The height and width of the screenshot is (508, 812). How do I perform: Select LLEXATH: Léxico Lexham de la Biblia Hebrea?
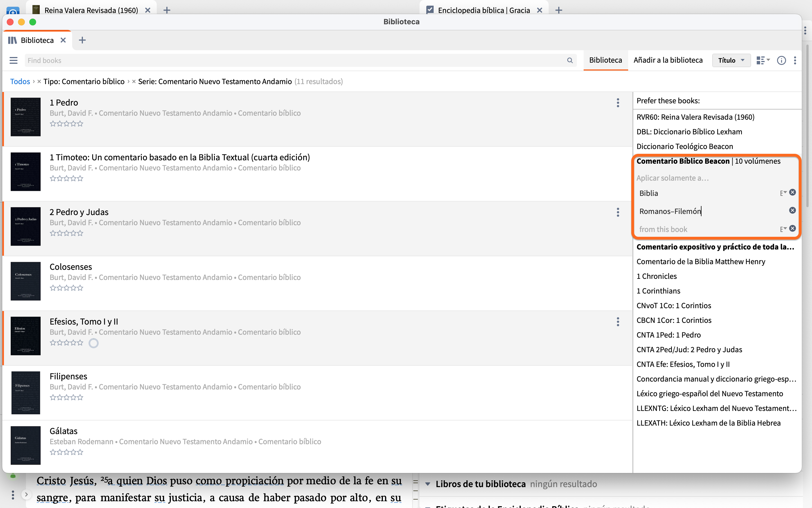coord(708,423)
